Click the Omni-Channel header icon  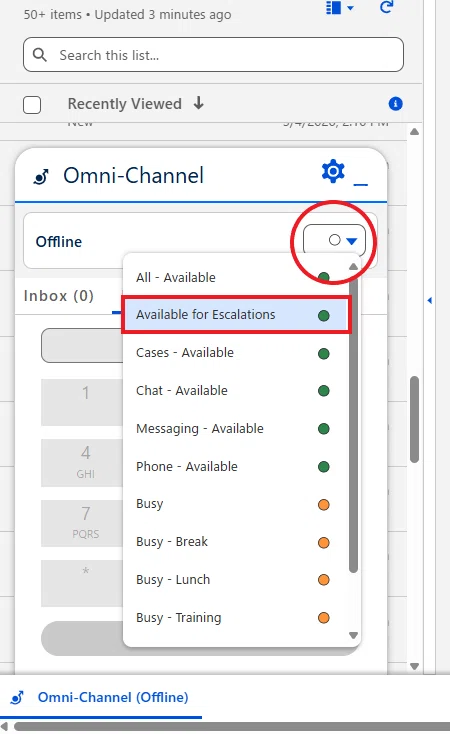41,176
